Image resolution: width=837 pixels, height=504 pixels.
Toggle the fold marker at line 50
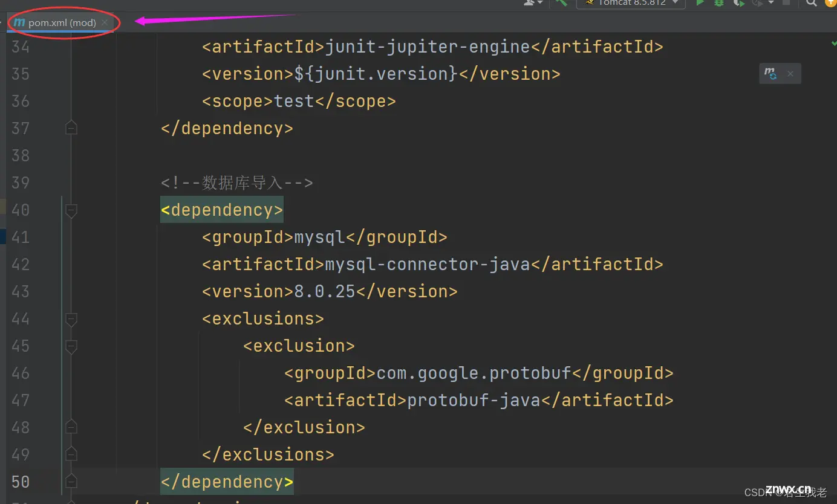pos(71,482)
